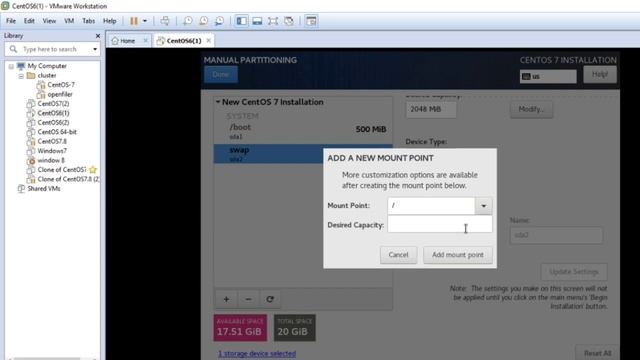640x360 pixels.
Task: Click the Modify button for devices
Action: point(531,109)
